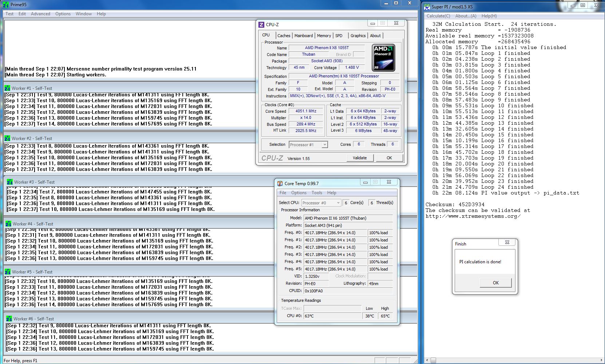The image size is (605, 364).
Task: Open the Calculate(C) menu in Super PI
Action: coord(438,16)
